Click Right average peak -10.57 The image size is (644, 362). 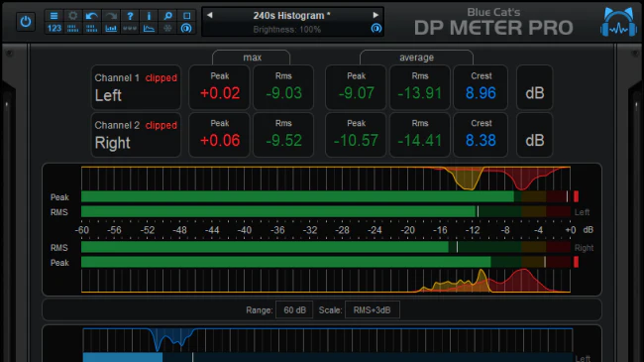[356, 140]
